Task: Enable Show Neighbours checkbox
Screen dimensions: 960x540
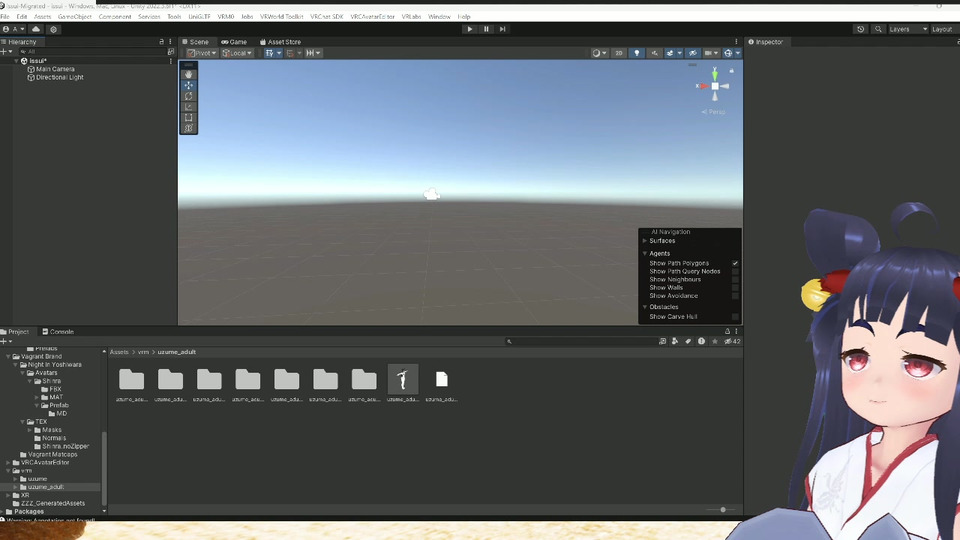Action: click(x=735, y=279)
